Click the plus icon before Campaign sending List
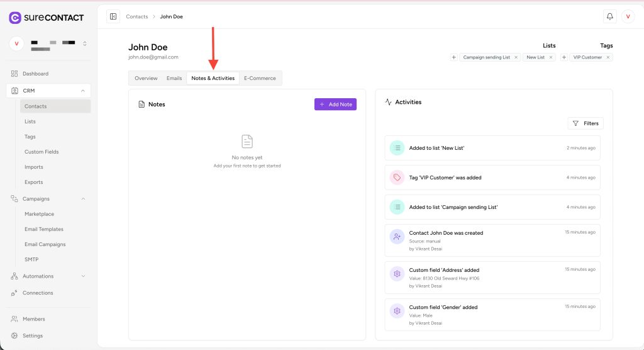Image resolution: width=644 pixels, height=350 pixels. [x=454, y=57]
